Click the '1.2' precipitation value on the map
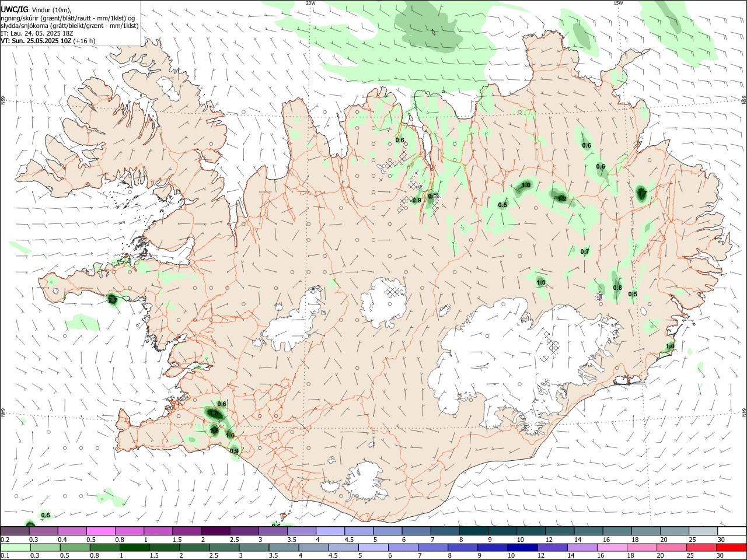The width and height of the screenshot is (747, 560). click(x=562, y=199)
